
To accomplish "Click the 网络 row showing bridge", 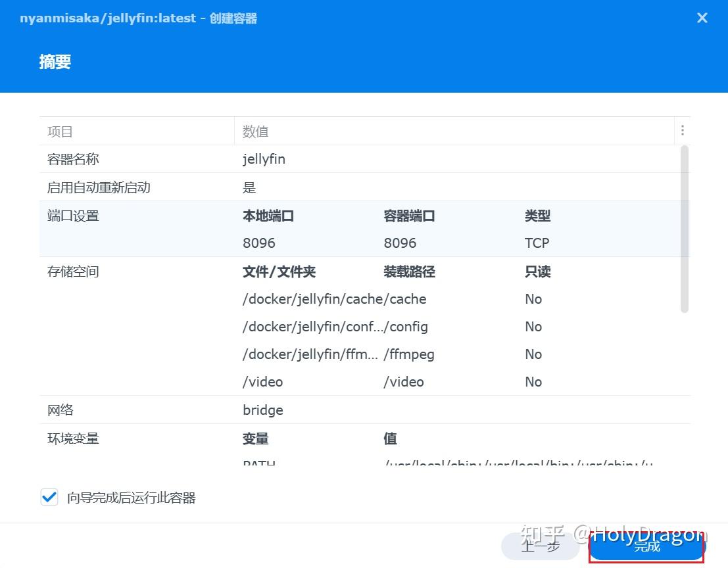I will pos(262,410).
